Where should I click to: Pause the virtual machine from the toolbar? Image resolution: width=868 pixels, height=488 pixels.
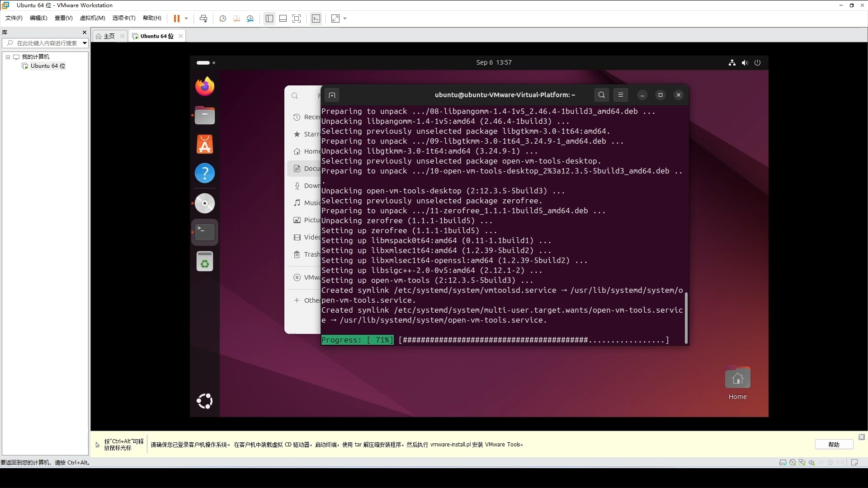(177, 19)
